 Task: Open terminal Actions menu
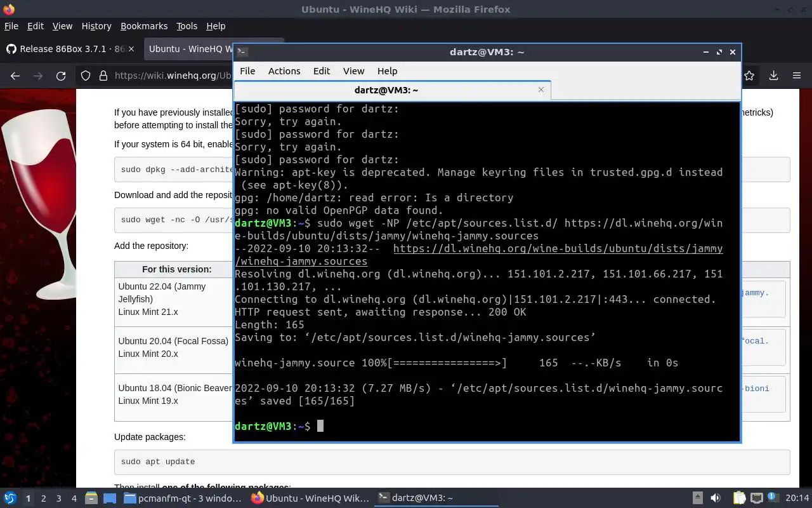[284, 71]
